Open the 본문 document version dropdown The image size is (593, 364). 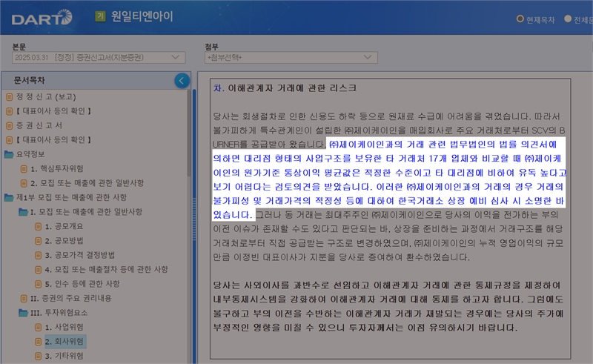point(98,57)
